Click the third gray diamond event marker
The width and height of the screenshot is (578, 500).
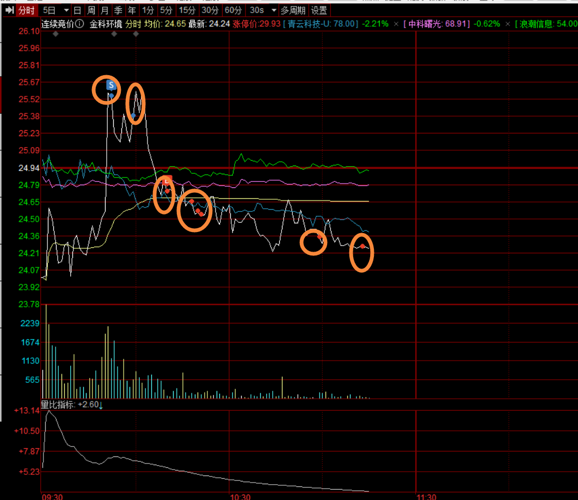(x=136, y=34)
